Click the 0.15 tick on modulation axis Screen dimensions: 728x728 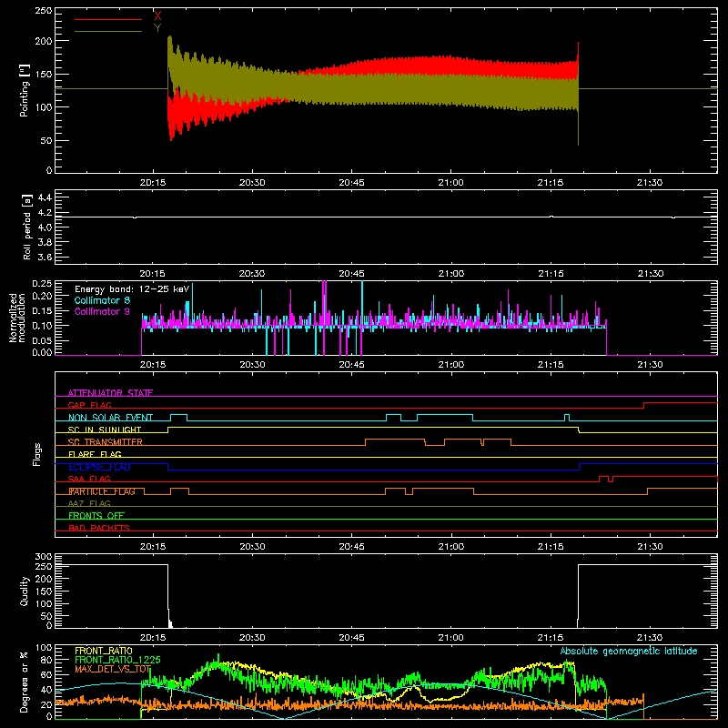coord(42,310)
